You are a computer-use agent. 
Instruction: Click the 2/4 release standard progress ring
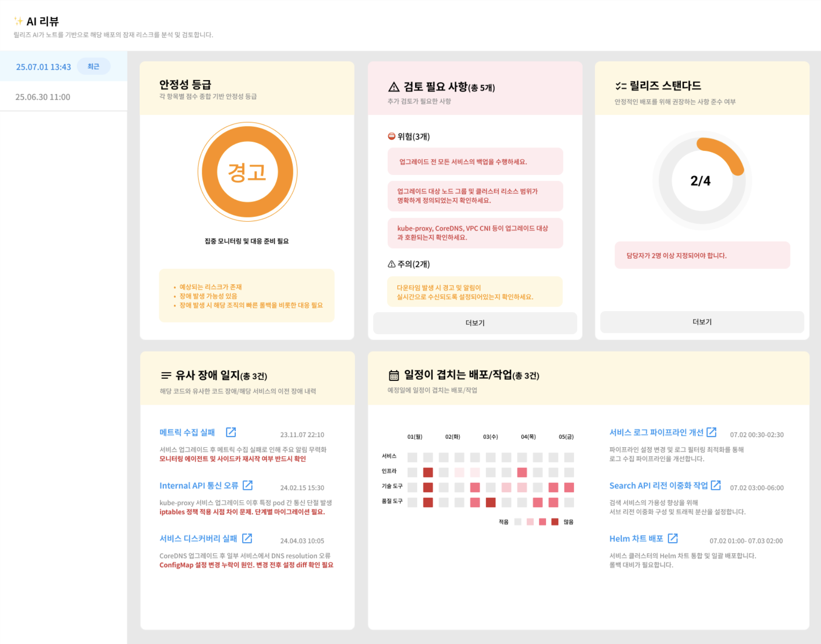[x=701, y=181]
